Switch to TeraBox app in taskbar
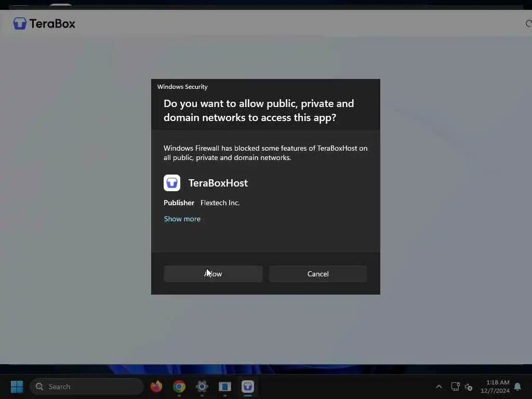Image resolution: width=532 pixels, height=399 pixels. [248, 387]
